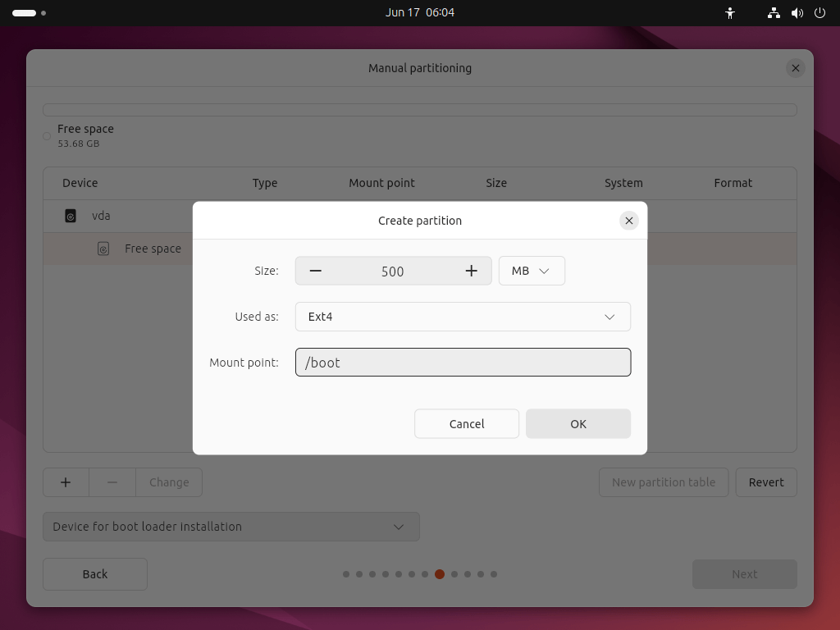Open the MB size unit dropdown
Viewport: 840px width, 630px height.
(532, 271)
